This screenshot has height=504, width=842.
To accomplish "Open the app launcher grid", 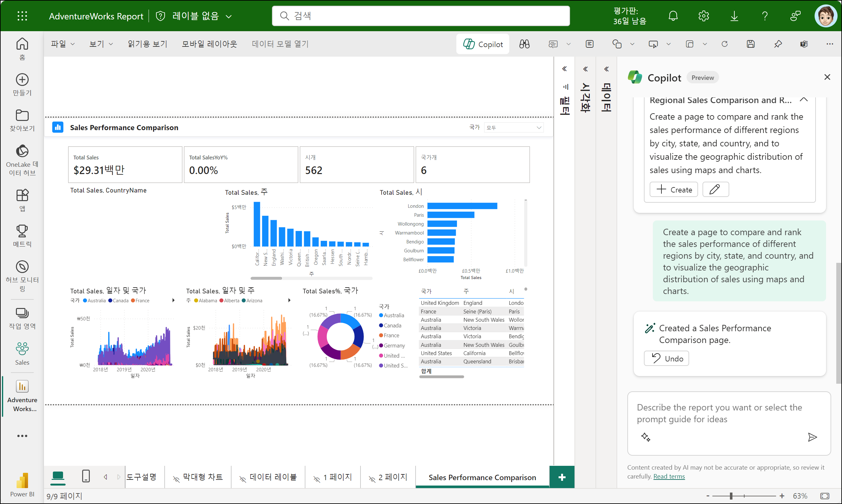I will point(22,16).
